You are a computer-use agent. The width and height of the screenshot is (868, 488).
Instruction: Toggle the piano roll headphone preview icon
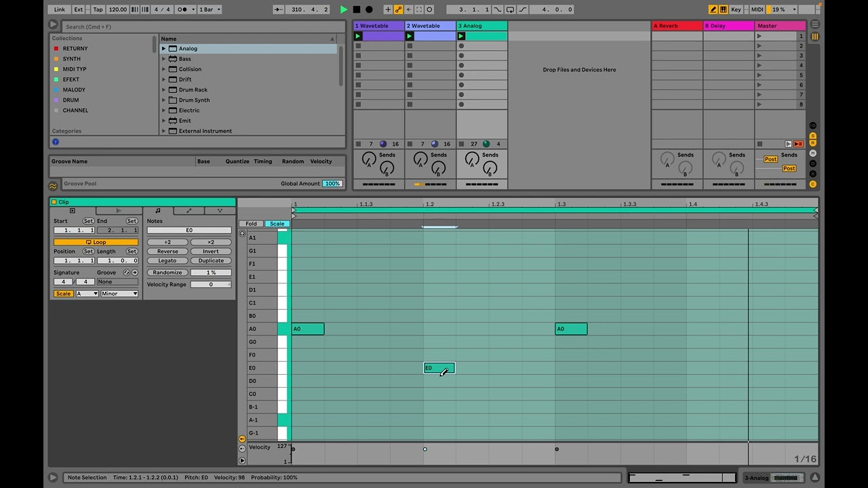pos(242,233)
